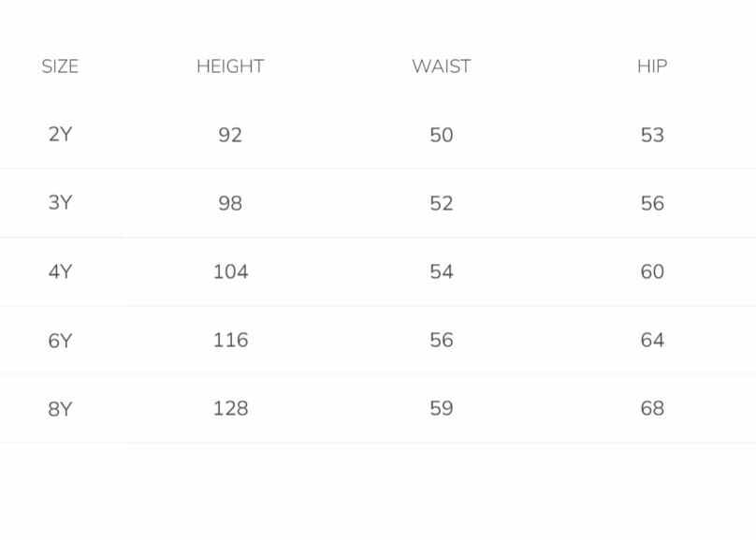The image size is (756, 540).
Task: Click waist value 54 for 4Y
Action: click(442, 271)
